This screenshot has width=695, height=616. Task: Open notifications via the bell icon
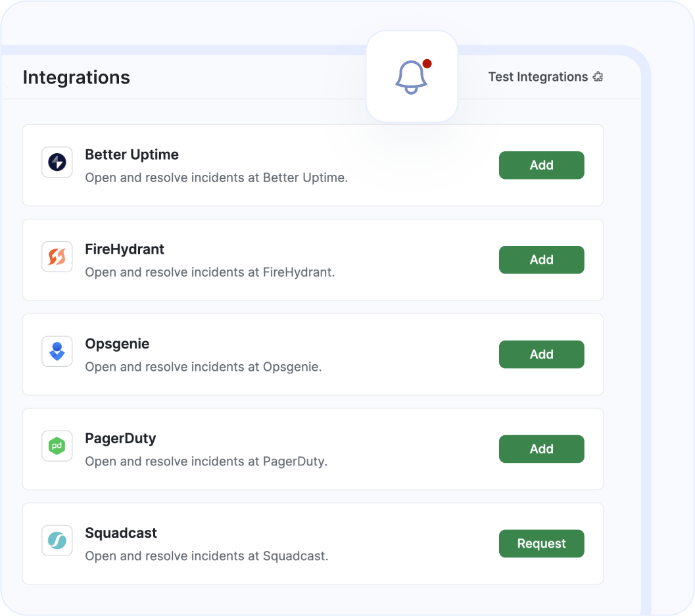[412, 77]
